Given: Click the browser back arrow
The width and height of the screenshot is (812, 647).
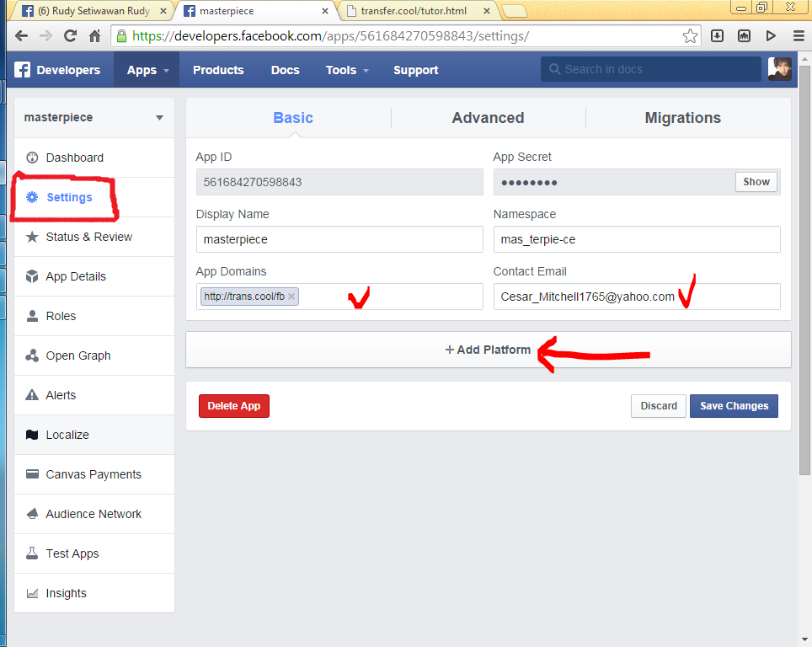Looking at the screenshot, I should point(21,35).
